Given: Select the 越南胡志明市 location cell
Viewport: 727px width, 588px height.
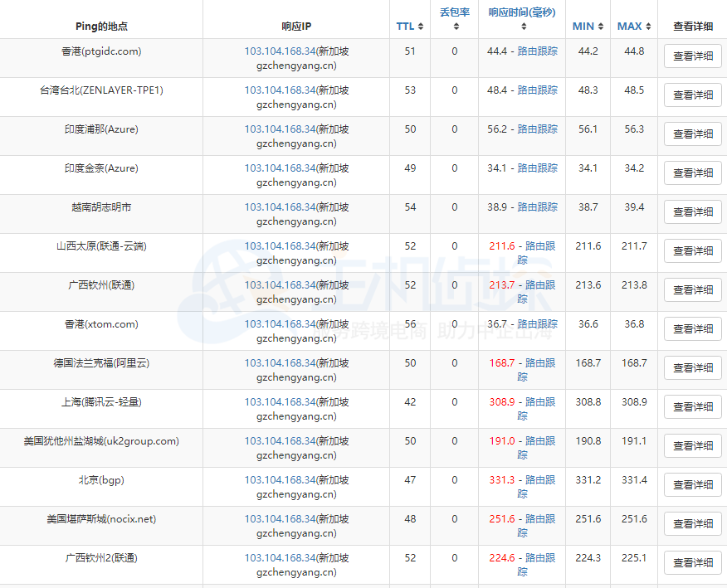Looking at the screenshot, I should 101,207.
